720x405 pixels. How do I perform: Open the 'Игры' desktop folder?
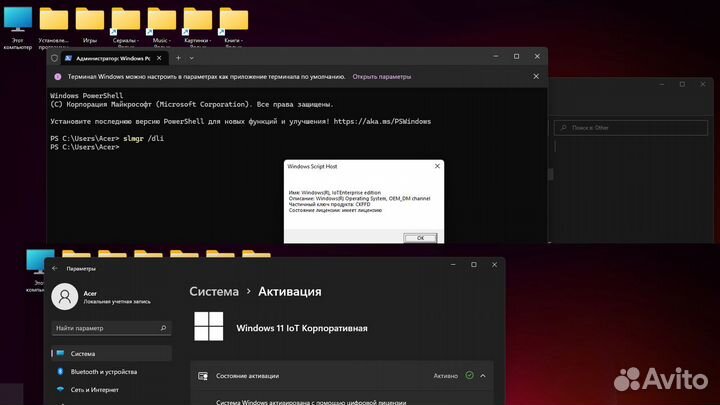90,26
